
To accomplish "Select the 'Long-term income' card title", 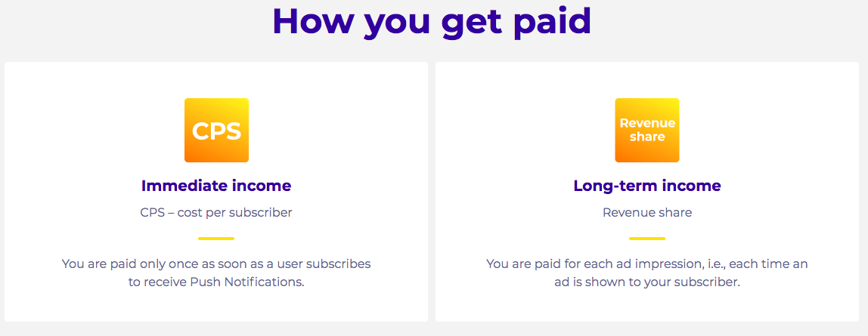I will click(x=647, y=186).
